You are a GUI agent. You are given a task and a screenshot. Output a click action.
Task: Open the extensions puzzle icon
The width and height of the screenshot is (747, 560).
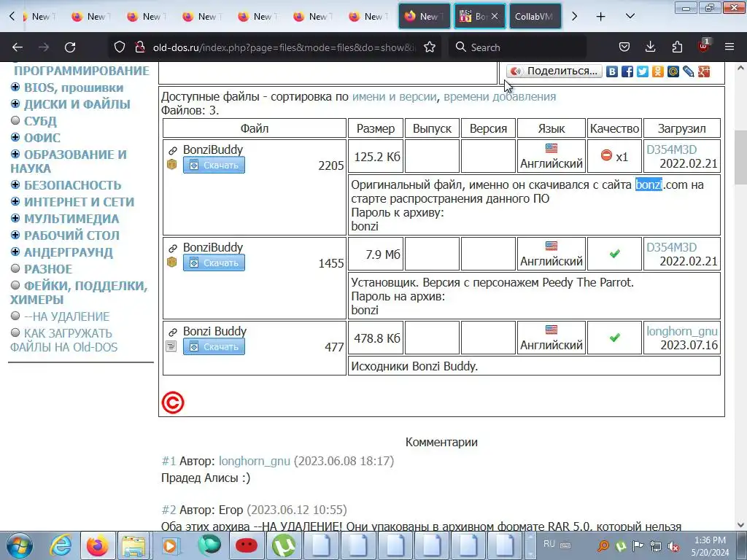tap(677, 47)
